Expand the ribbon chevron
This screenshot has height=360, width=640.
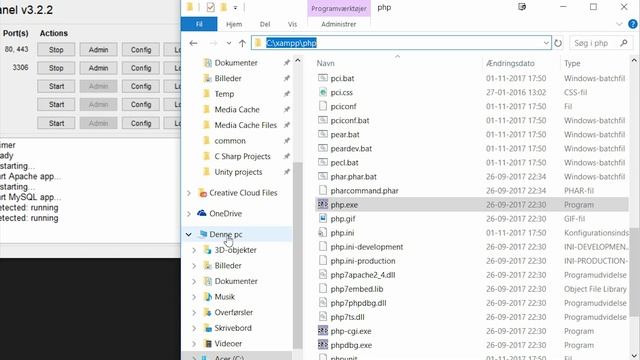[x=619, y=24]
